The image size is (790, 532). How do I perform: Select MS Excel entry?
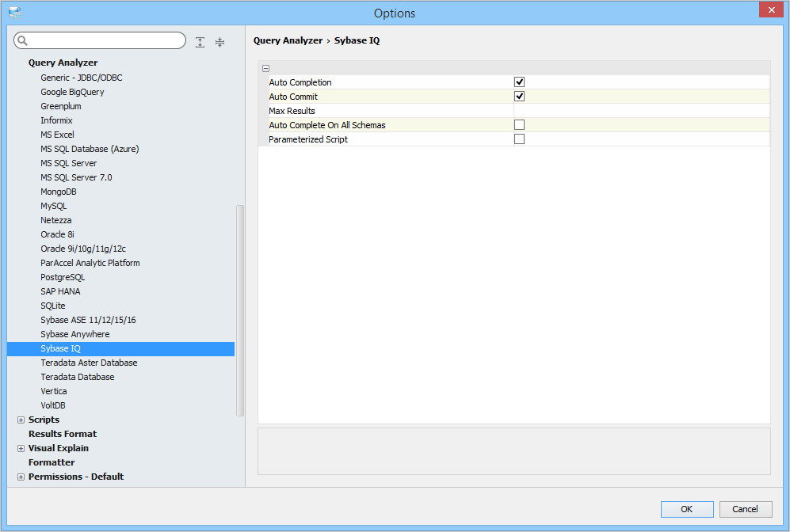click(57, 135)
